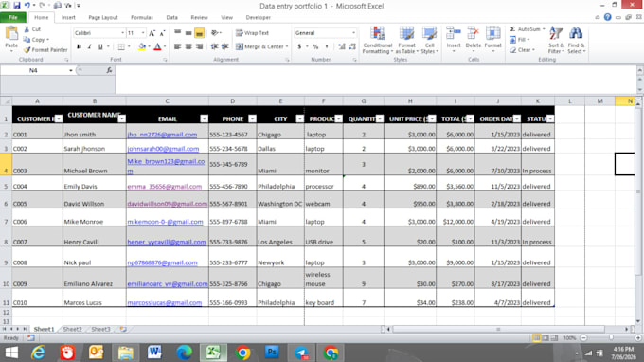This screenshot has height=362, width=644.
Task: Open Sort & Filter
Action: (x=556, y=40)
